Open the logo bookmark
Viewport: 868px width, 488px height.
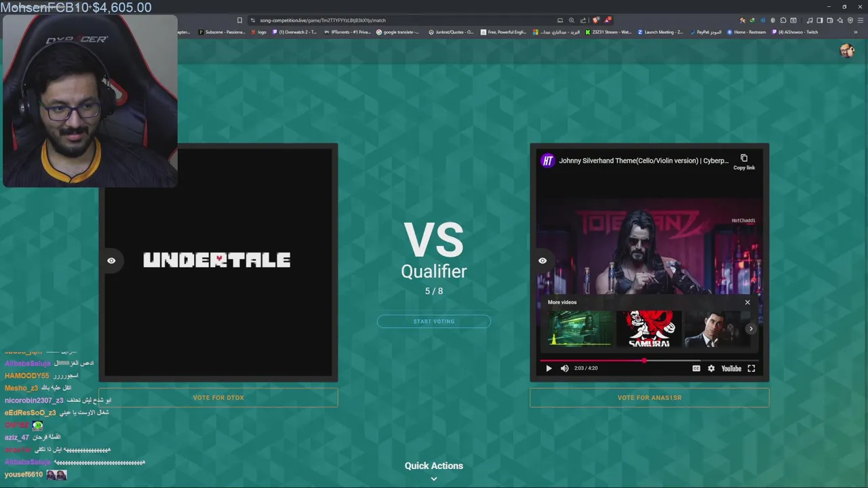(258, 32)
